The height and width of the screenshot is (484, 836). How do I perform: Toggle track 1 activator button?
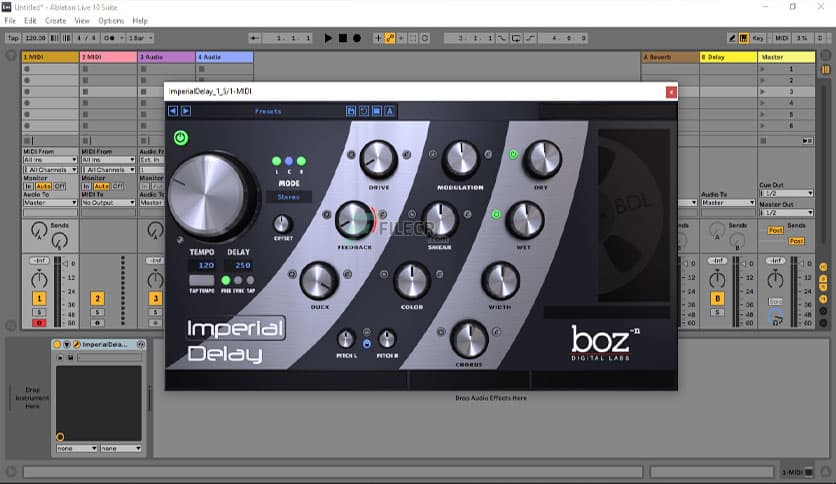pyautogui.click(x=39, y=299)
